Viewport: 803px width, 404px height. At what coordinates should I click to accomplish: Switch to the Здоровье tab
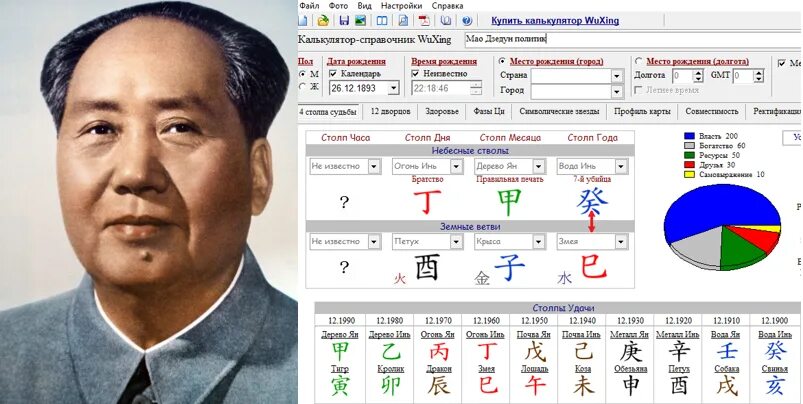tap(441, 111)
